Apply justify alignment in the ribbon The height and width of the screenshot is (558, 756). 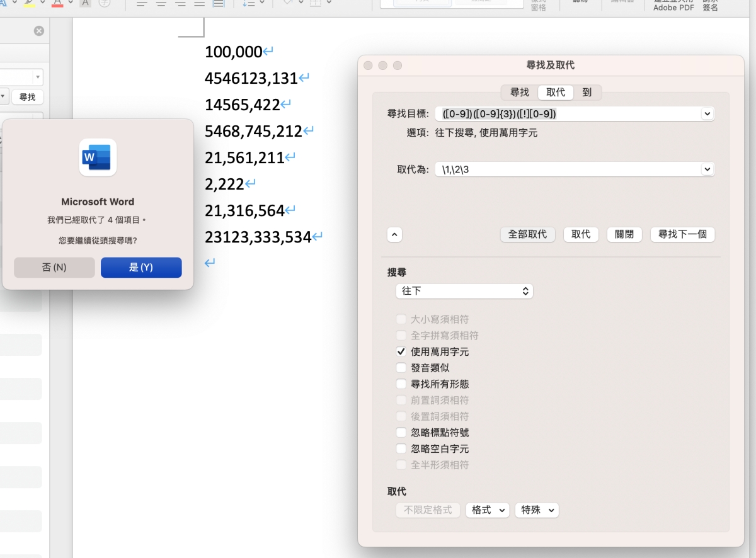pyautogui.click(x=199, y=4)
